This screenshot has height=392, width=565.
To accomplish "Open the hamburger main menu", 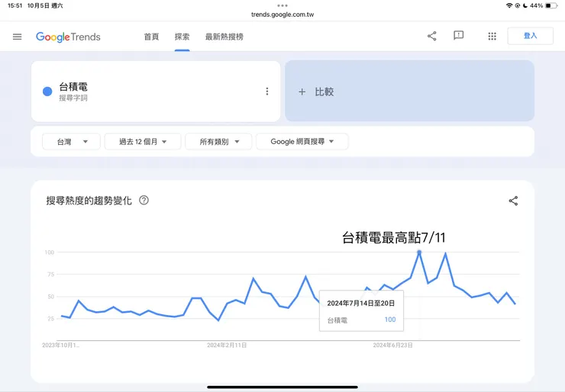I will [x=18, y=37].
